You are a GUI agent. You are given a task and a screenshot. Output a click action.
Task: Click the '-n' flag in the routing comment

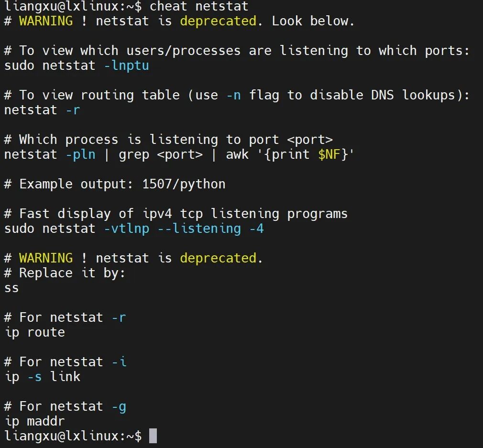[233, 95]
